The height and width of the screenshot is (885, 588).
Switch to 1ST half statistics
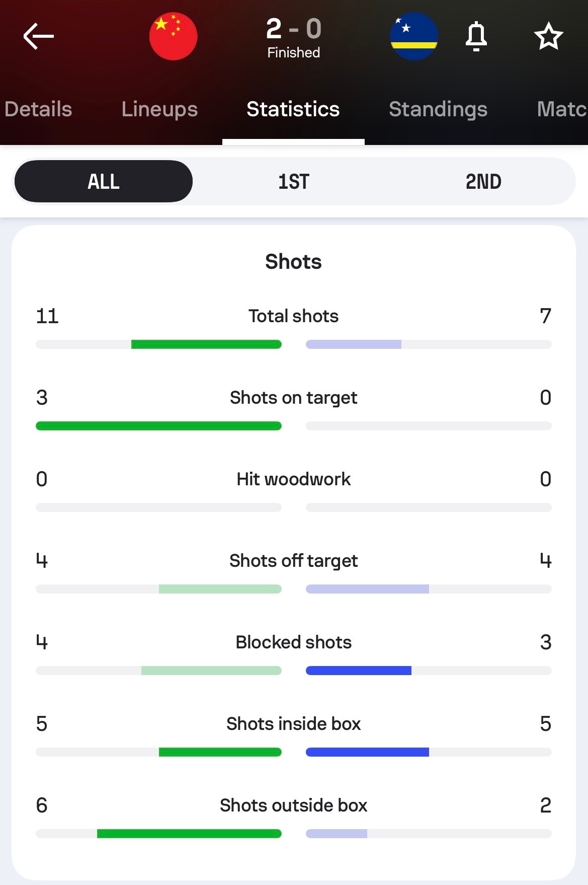tap(294, 181)
